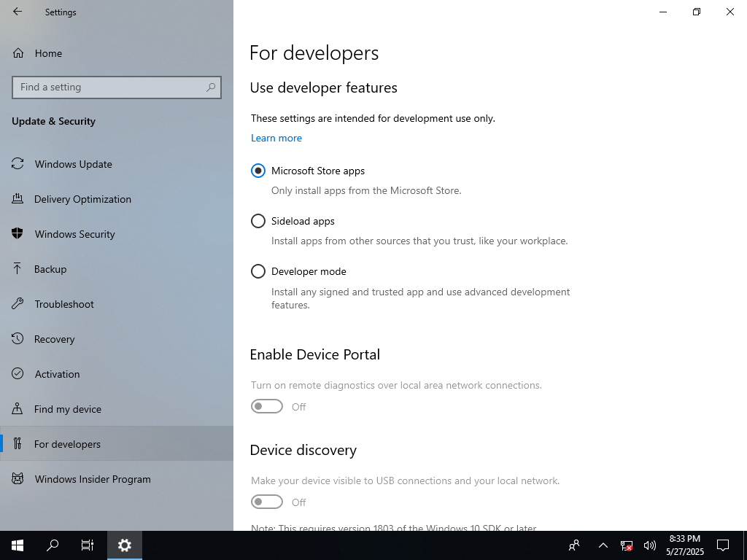Select the Sideload apps option
Screen dimensions: 747x560
[258, 221]
